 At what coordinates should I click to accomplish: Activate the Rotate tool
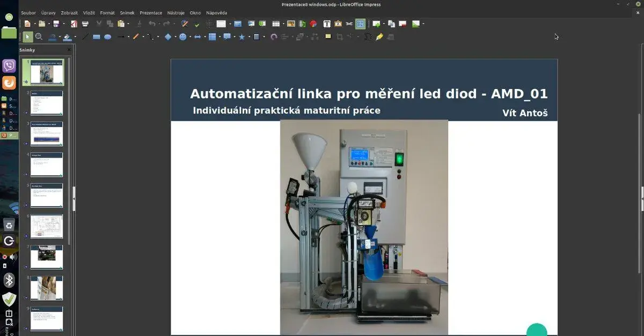click(274, 37)
